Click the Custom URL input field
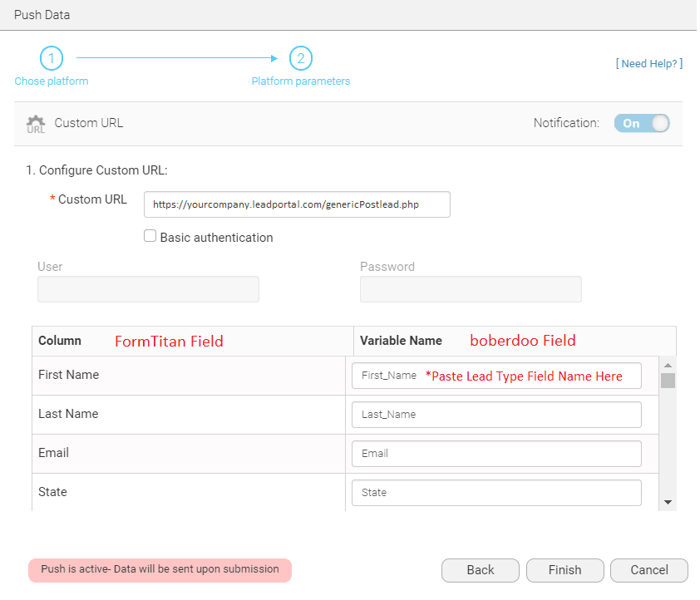The width and height of the screenshot is (700, 600). [297, 204]
